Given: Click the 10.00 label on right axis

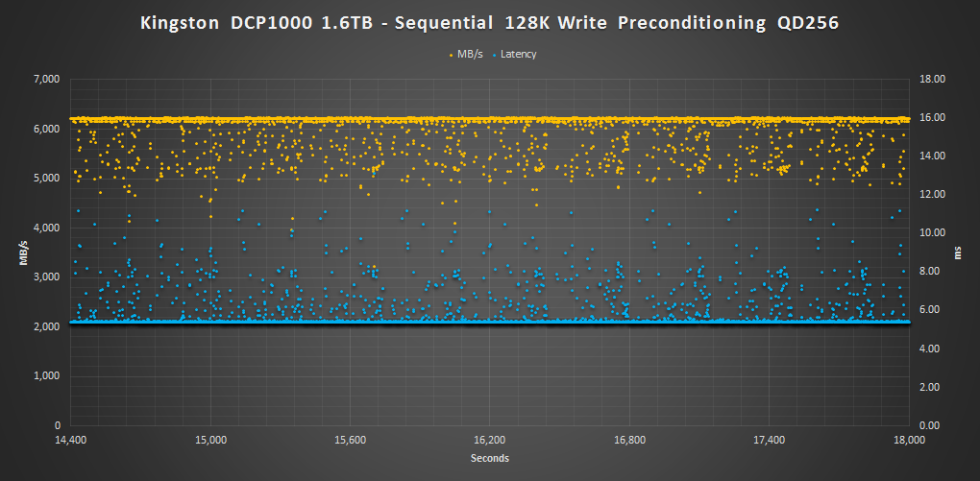Looking at the screenshot, I should 932,233.
